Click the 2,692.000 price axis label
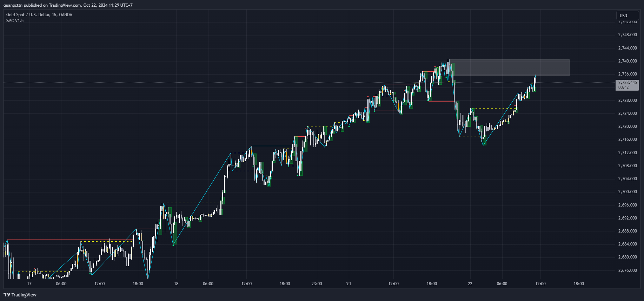 tap(628, 218)
